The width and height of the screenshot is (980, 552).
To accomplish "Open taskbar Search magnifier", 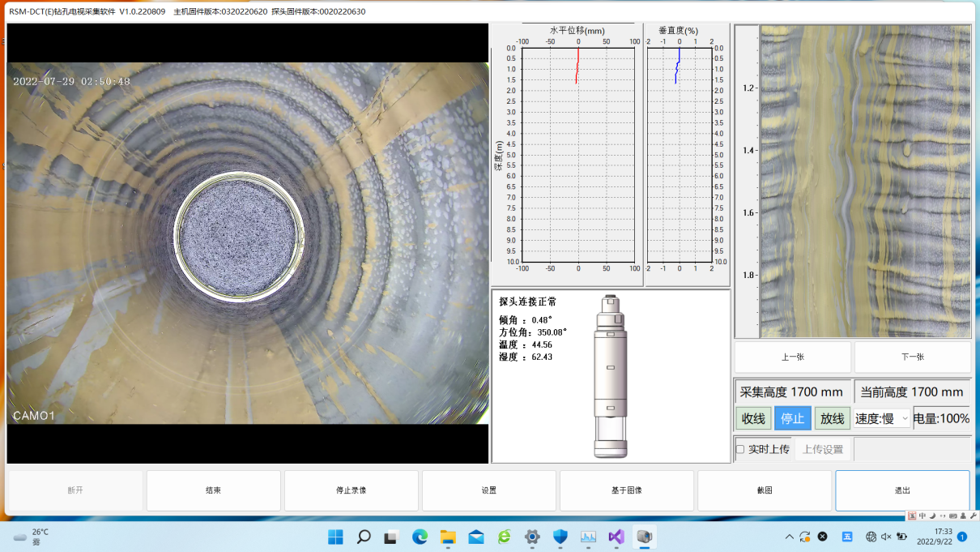I will coord(364,537).
